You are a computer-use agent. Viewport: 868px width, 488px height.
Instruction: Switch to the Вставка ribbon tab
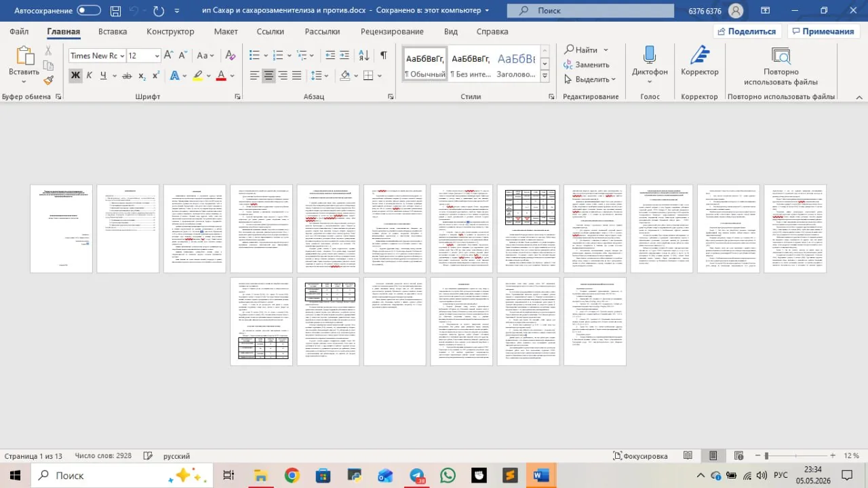113,32
